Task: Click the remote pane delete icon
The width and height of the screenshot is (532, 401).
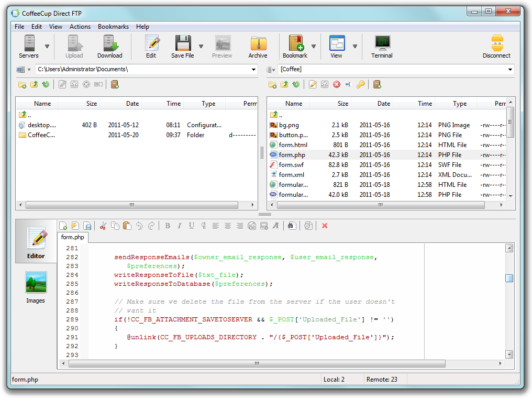Action: (337, 84)
